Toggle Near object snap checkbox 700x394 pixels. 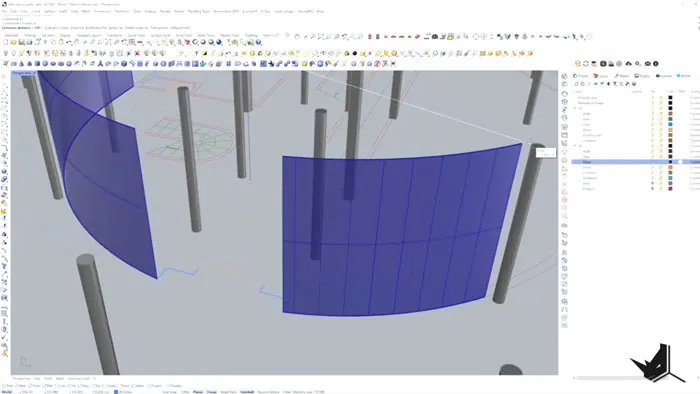point(21,386)
